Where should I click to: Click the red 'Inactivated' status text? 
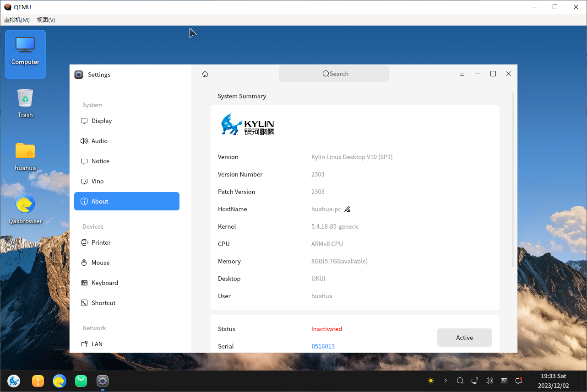point(326,329)
